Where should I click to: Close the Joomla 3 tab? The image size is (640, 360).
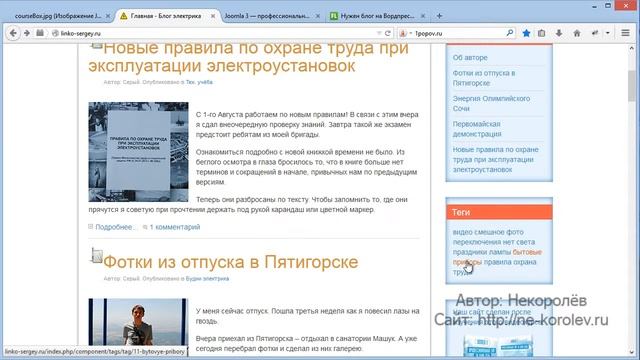coord(318,16)
